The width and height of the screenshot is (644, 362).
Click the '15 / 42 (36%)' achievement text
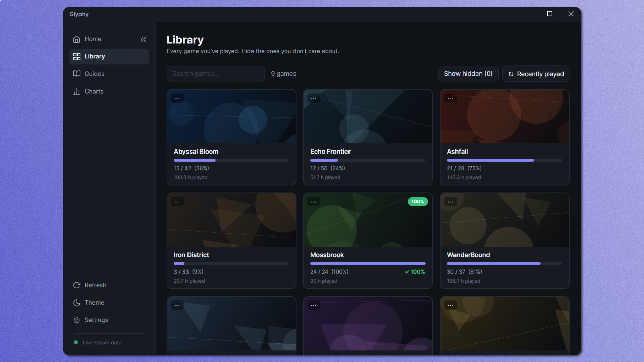(191, 168)
